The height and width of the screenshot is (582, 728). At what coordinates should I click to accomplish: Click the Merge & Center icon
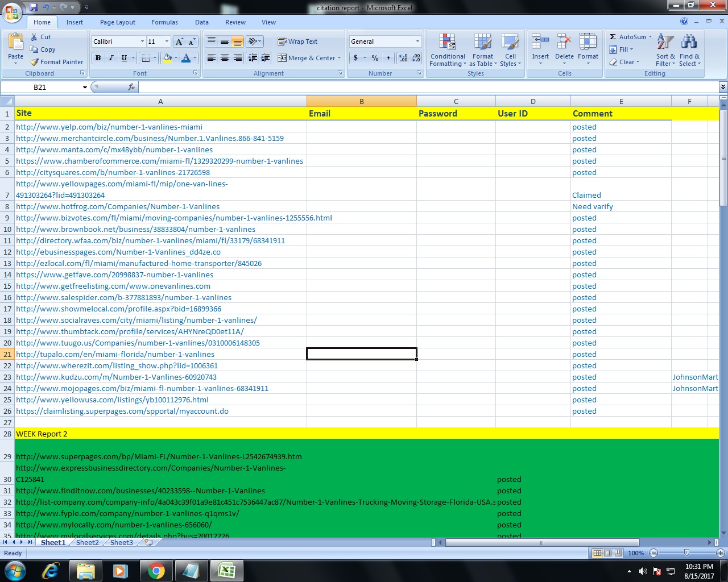[282, 57]
